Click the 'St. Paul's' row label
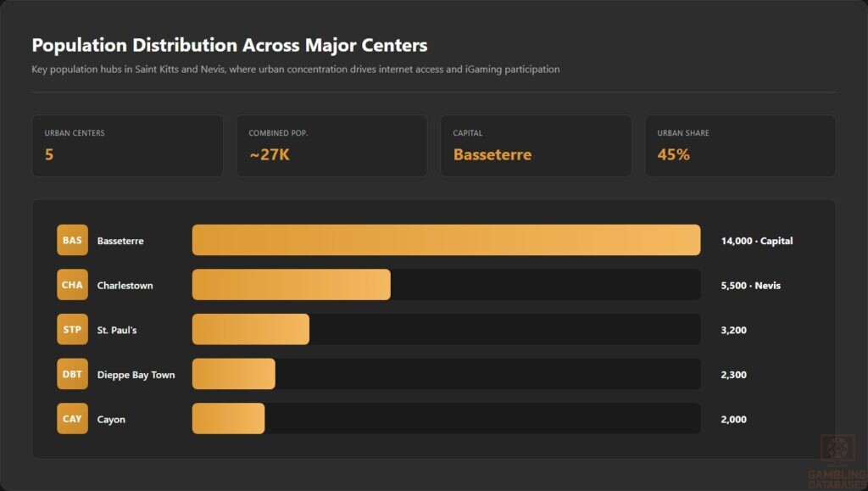Viewport: 868px width, 491px height. [x=117, y=330]
